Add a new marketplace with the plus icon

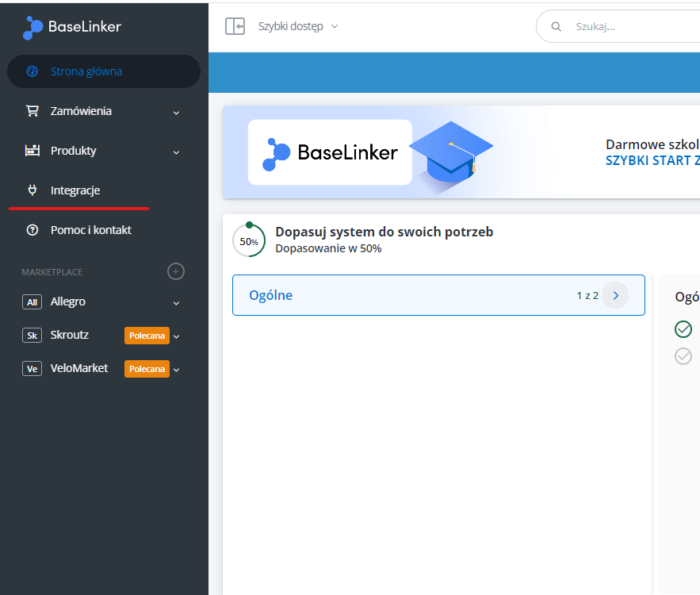[176, 271]
